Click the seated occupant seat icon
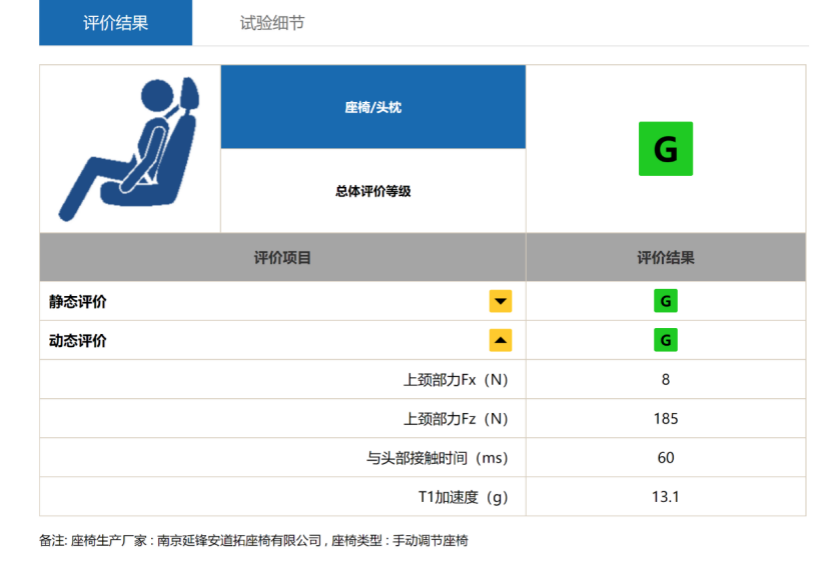Viewport: 832px width, 564px height. point(129,149)
